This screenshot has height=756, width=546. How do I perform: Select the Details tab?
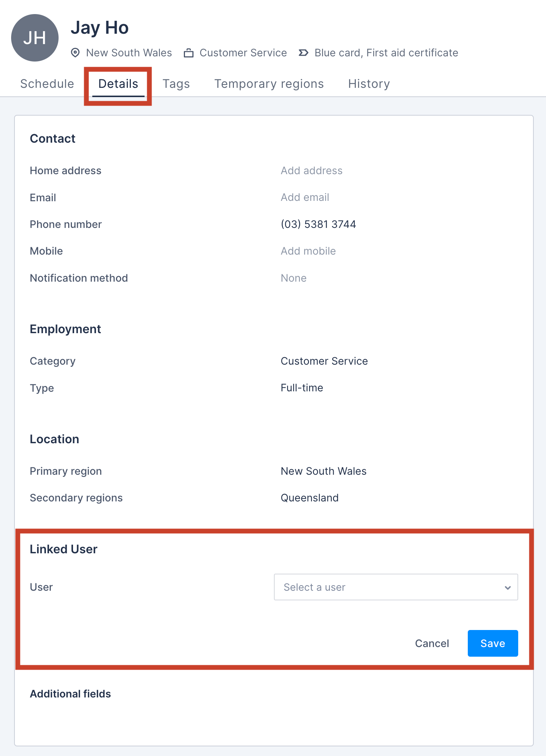pos(118,83)
